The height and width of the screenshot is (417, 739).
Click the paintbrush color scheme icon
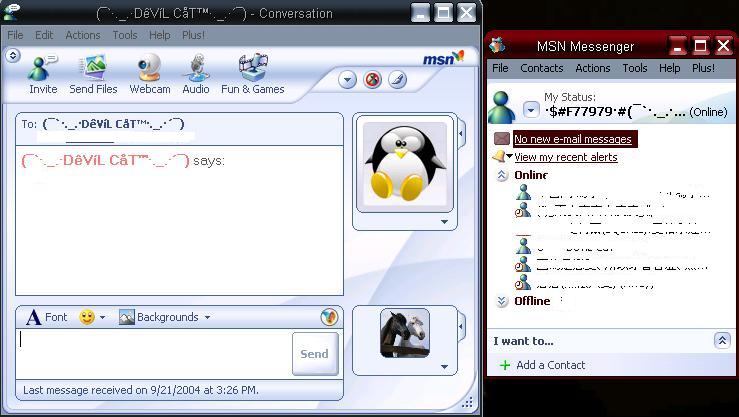[x=398, y=80]
